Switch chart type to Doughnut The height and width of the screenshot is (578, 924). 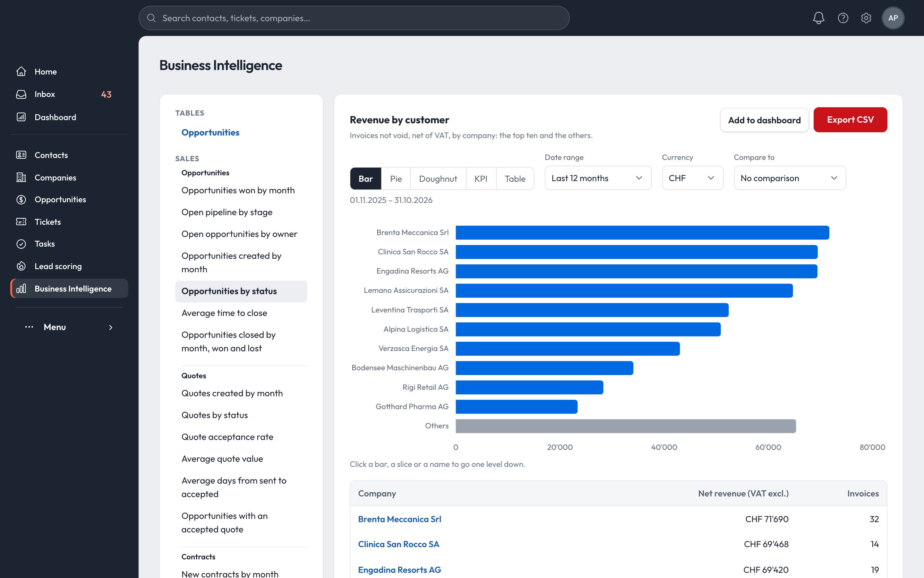pos(438,179)
